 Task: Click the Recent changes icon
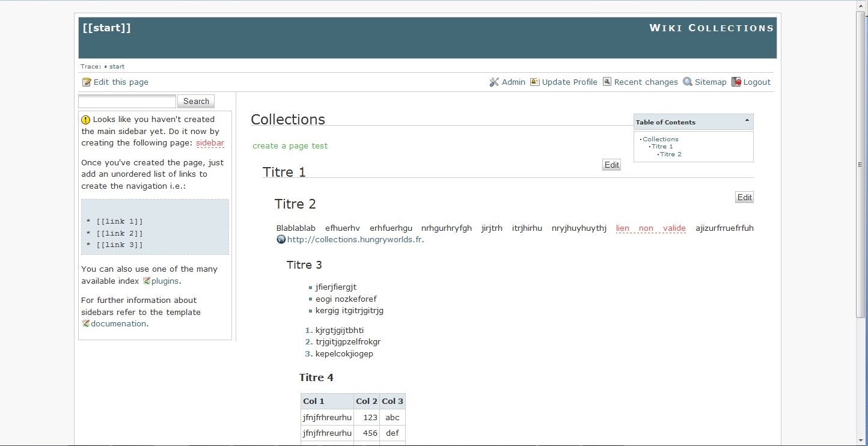pos(607,82)
